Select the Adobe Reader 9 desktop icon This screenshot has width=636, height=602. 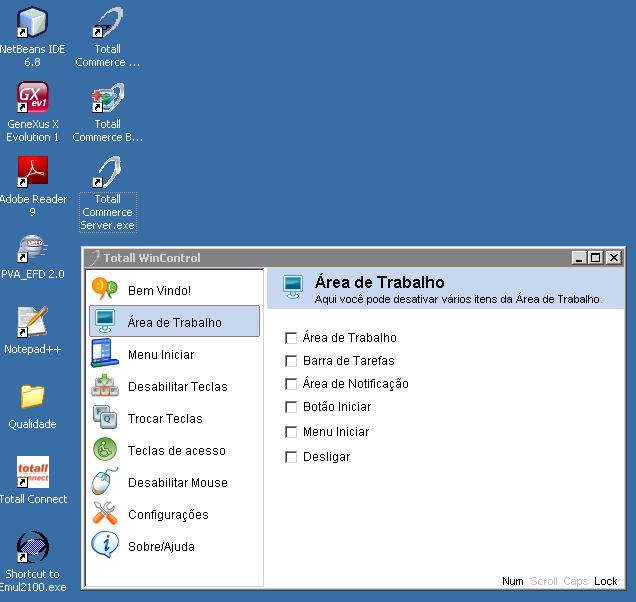click(33, 172)
